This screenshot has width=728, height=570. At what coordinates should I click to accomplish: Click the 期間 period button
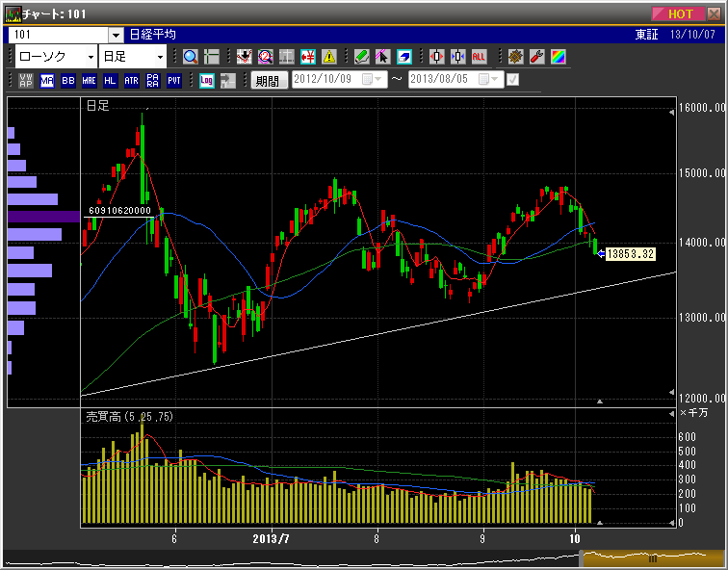point(269,81)
